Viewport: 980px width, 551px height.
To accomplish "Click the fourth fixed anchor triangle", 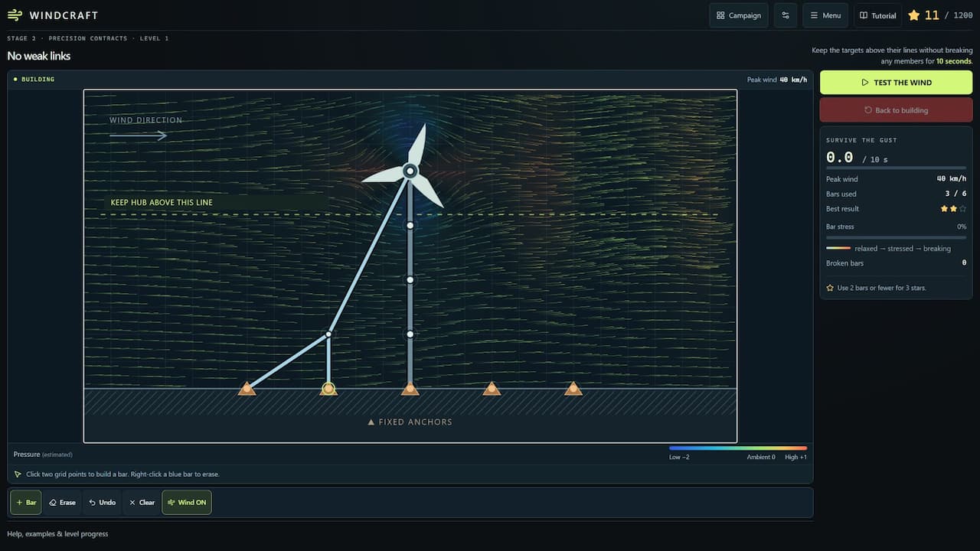I will pos(492,389).
